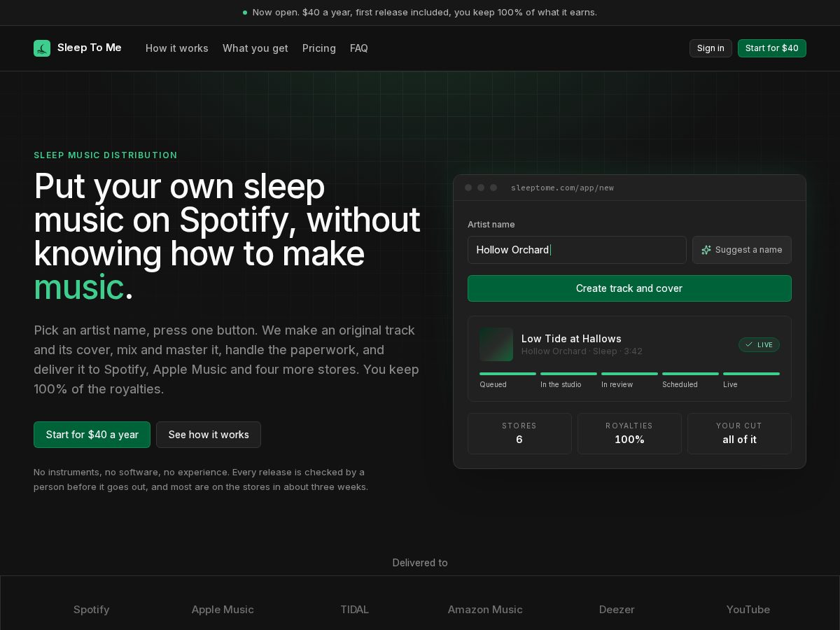Click the ROYALTIES 100% stat card
Screen dimensions: 840x630
629,433
